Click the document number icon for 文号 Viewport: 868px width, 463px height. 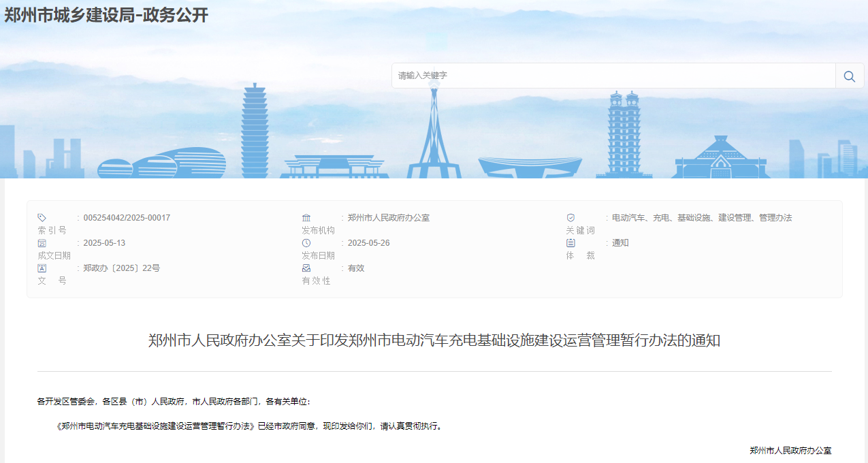[x=42, y=268]
